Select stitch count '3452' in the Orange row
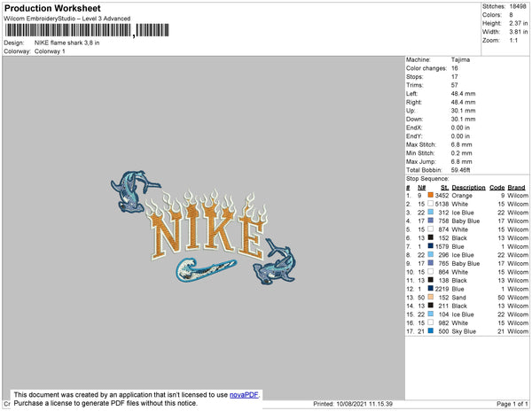Image resolution: width=532 pixels, height=411 pixels. (442, 196)
